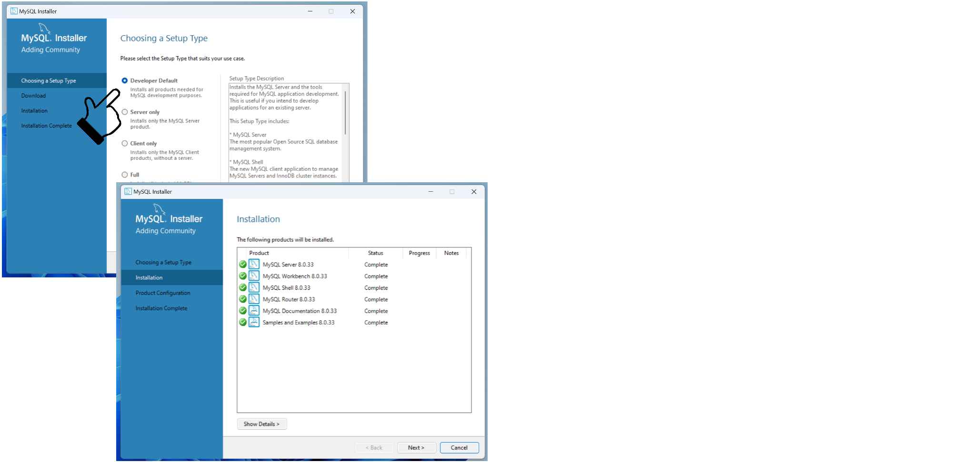This screenshot has width=980, height=462.
Task: Click green checkmark beside MySQL Router 8.0.33
Action: (243, 299)
